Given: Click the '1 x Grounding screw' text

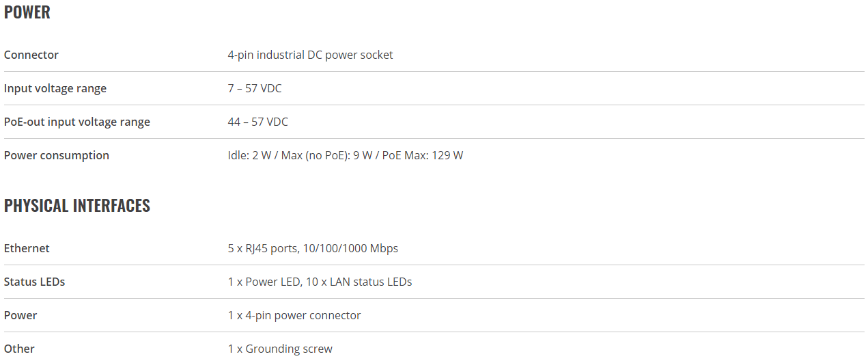Looking at the screenshot, I should pos(280,349).
